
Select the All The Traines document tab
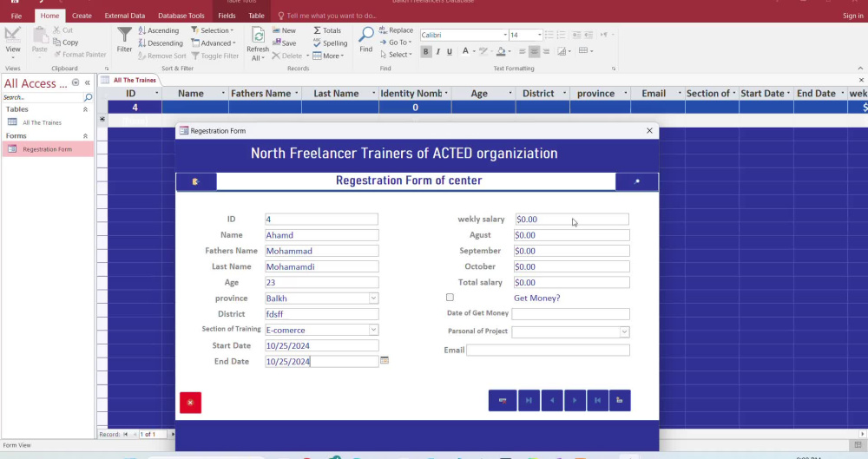pos(129,81)
